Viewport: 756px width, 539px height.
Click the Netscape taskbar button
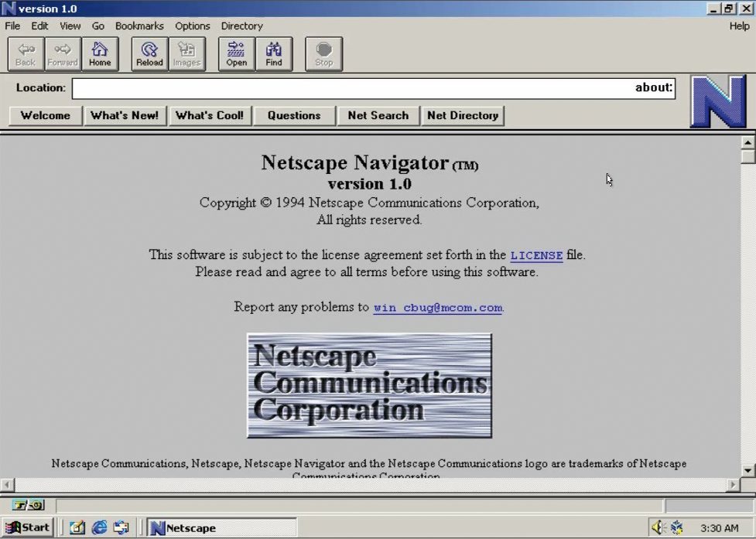coord(222,527)
